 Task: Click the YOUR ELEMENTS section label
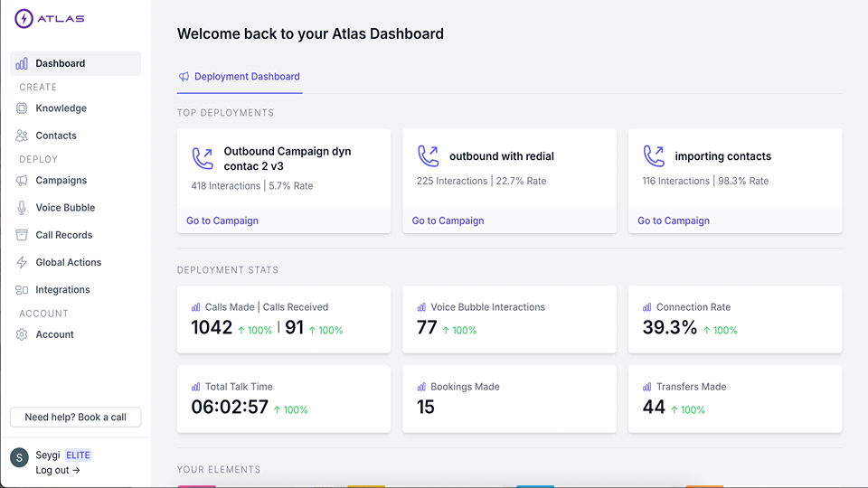coord(219,470)
